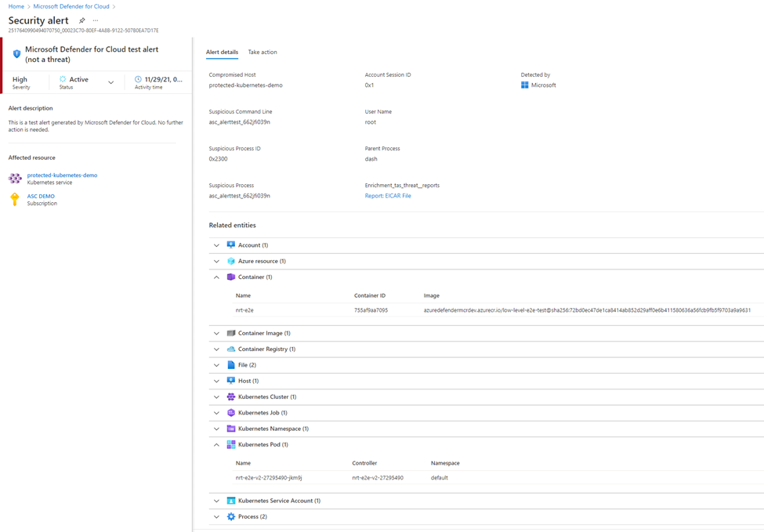
Task: Click the Host entity icon
Action: pos(231,381)
